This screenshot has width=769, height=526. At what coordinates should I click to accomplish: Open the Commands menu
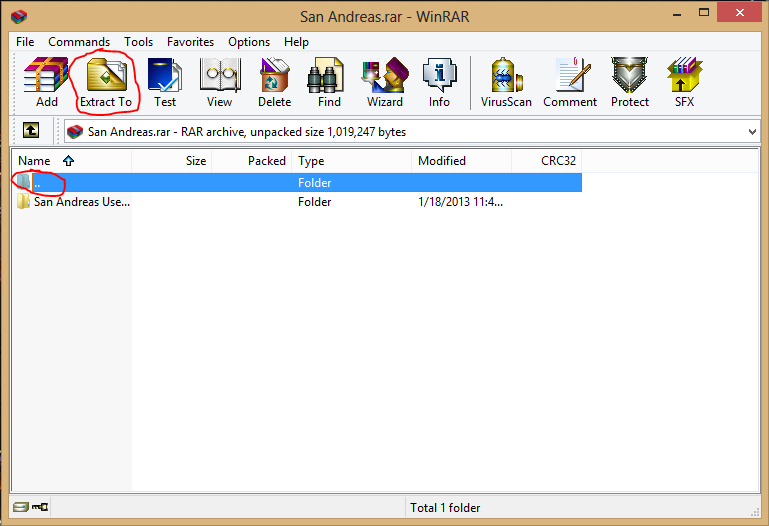[79, 42]
